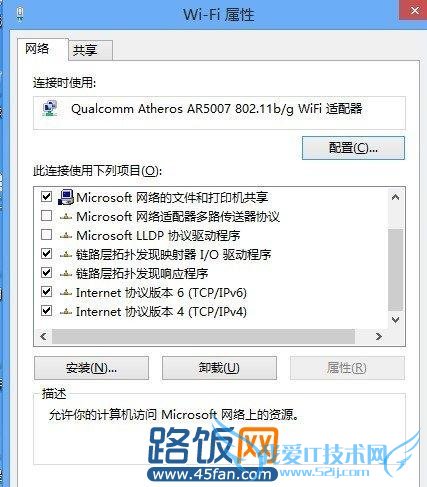The height and width of the screenshot is (487, 427).
Task: Enable Microsoft 网络适配器多路传送器协议 checkbox
Action: pyautogui.click(x=46, y=216)
